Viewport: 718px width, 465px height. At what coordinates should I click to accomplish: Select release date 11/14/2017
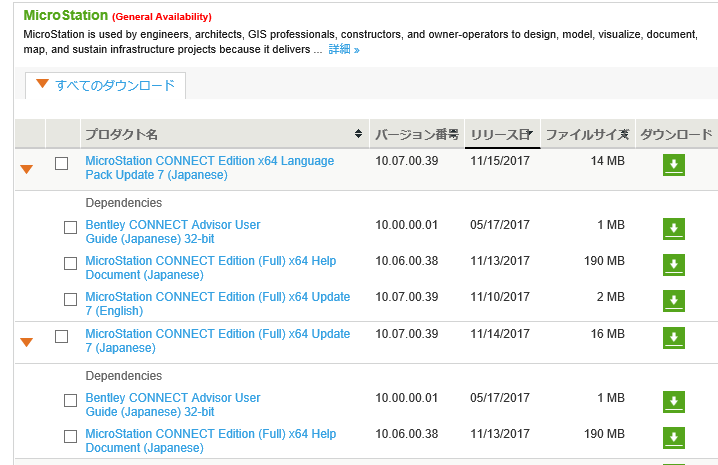click(500, 334)
